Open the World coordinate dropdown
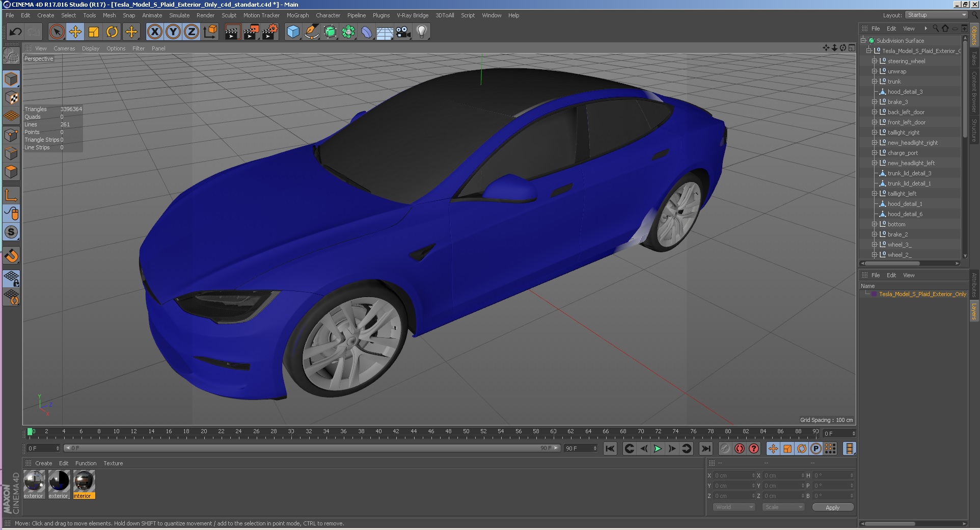This screenshot has width=980, height=530. click(x=733, y=507)
